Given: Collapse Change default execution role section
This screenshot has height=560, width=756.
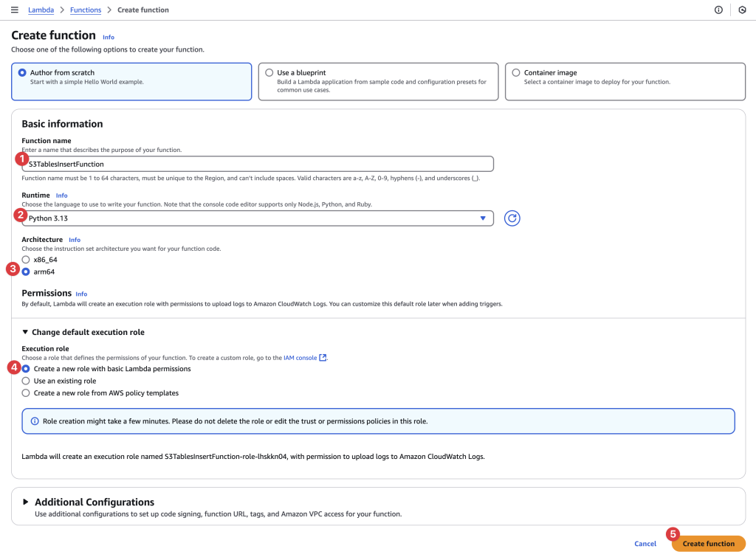Looking at the screenshot, I should click(83, 332).
